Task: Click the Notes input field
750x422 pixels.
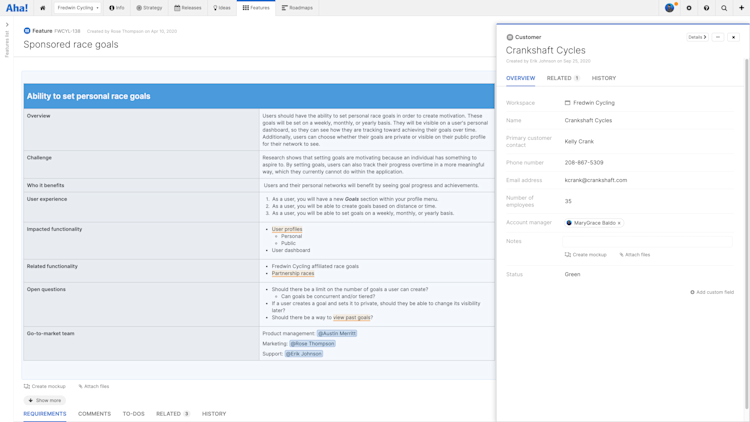Action: [648, 242]
